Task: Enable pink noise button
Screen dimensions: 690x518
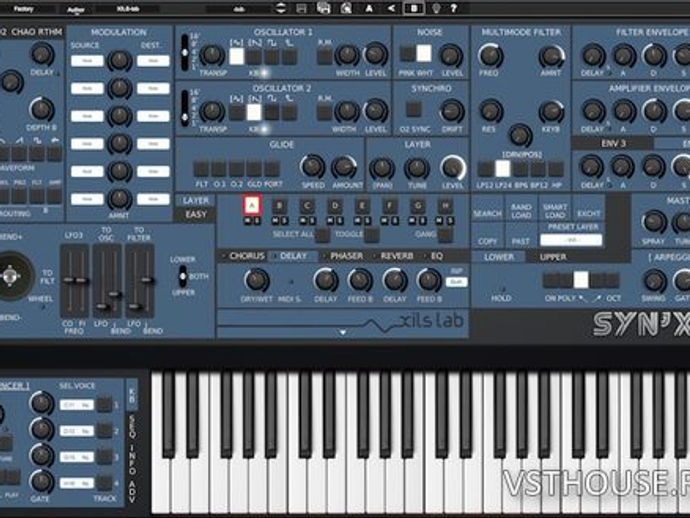Action: (407, 54)
